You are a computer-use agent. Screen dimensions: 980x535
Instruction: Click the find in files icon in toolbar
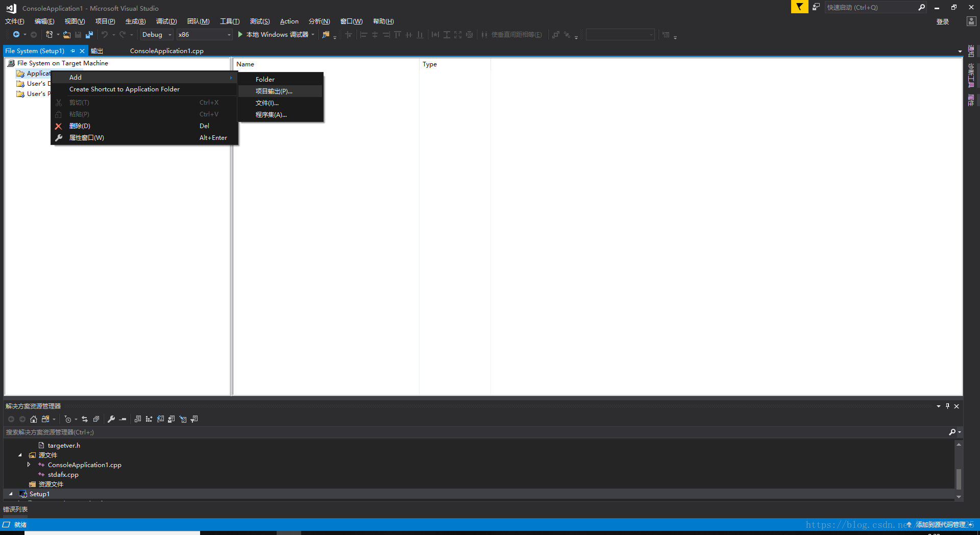tap(326, 35)
